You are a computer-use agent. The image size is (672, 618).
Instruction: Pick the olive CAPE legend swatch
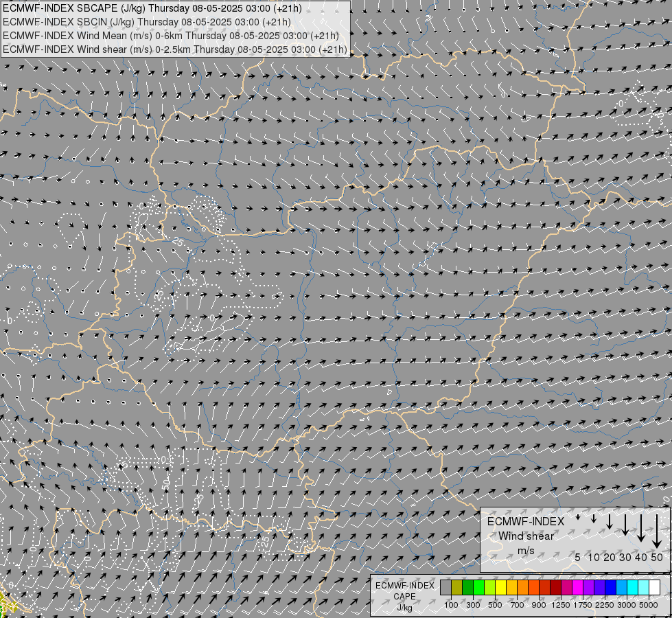457,587
